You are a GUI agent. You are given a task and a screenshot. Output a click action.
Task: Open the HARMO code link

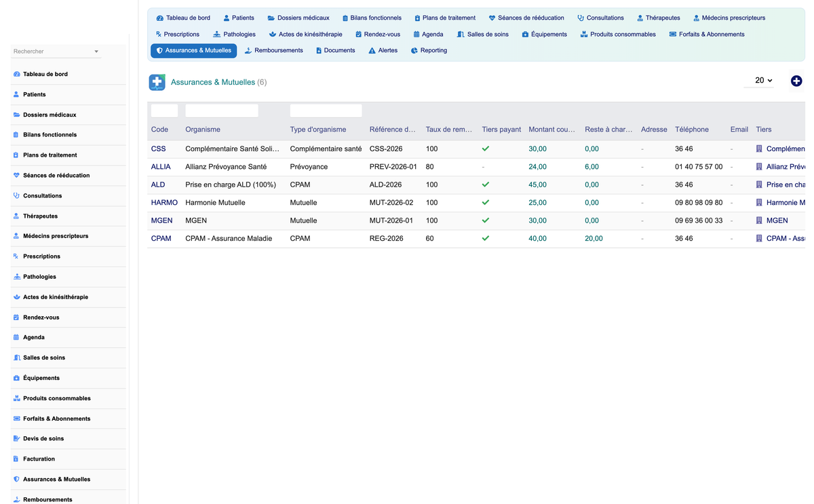[x=164, y=202]
